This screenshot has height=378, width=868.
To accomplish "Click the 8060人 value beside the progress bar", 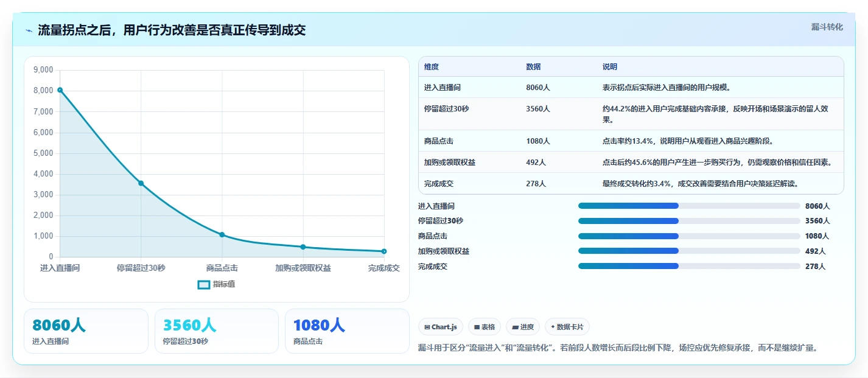I will (817, 206).
